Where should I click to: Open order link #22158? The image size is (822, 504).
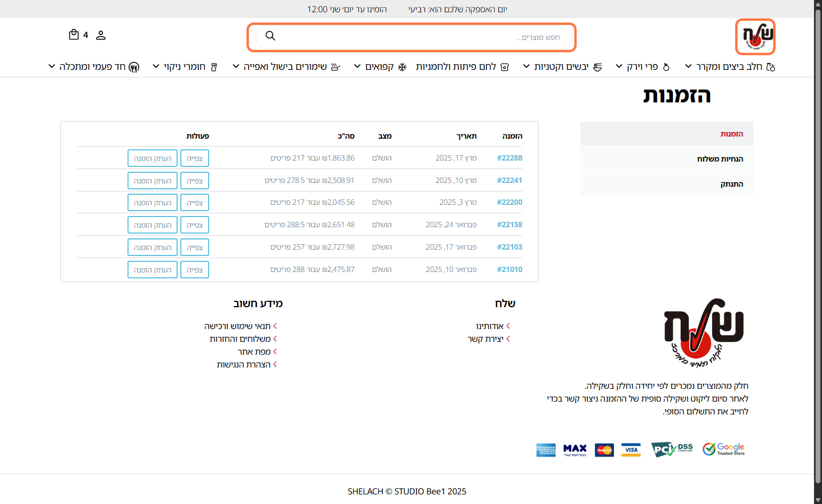tap(509, 225)
